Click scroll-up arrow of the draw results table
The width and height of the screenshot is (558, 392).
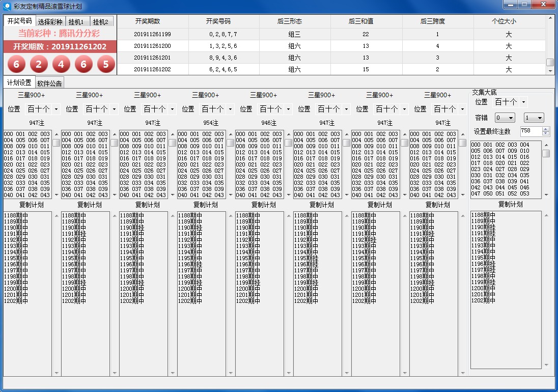[x=550, y=19]
